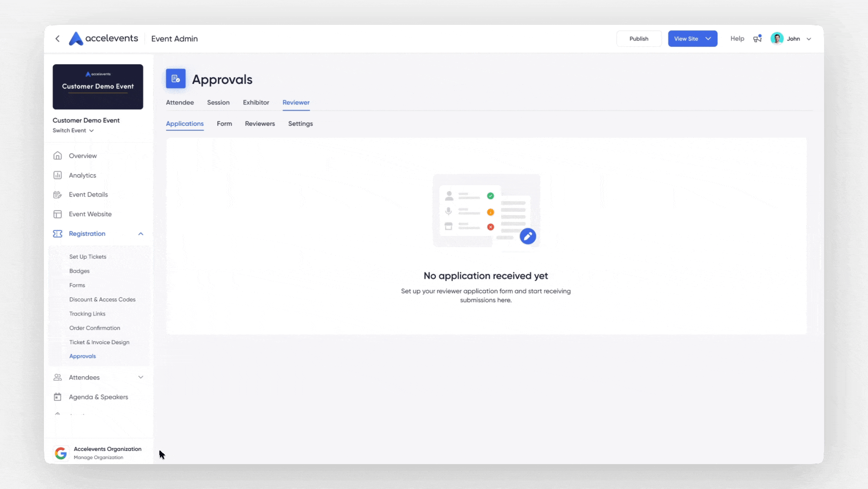Open the Reviewers sub-tab
This screenshot has width=868, height=489.
pos(260,124)
